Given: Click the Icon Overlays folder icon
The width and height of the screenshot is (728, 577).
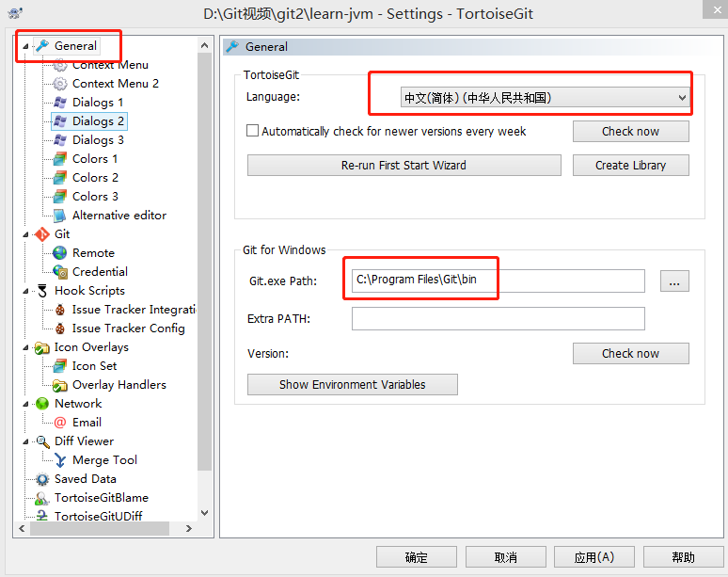Looking at the screenshot, I should (42, 347).
